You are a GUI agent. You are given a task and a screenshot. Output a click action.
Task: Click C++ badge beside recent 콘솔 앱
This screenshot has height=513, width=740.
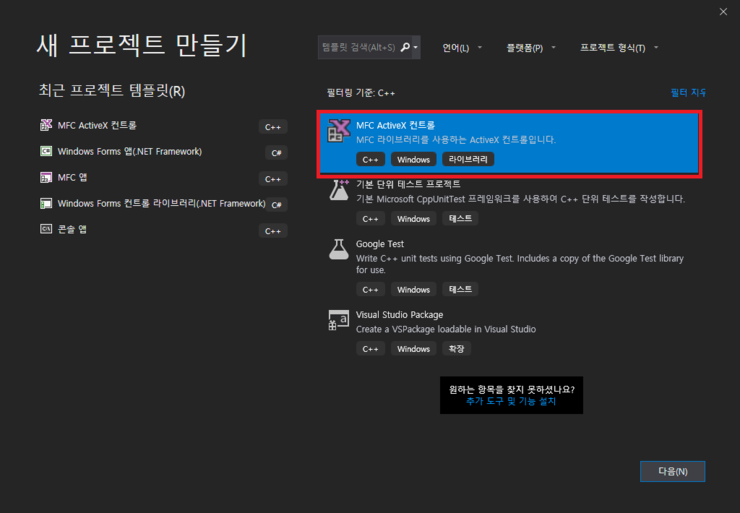273,231
